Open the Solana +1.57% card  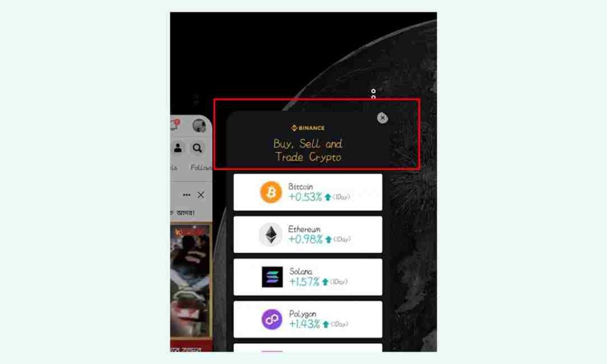pos(308,277)
